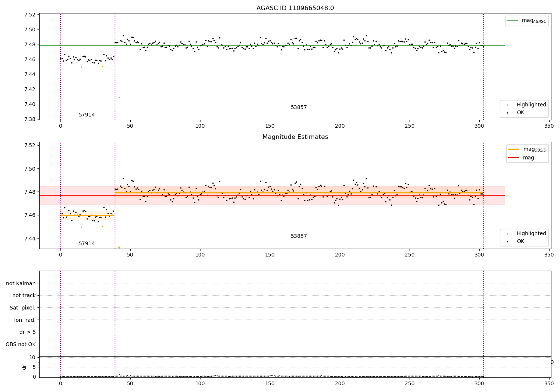
Task: Click the rotated "dr" y-axis label
Action: point(24,367)
